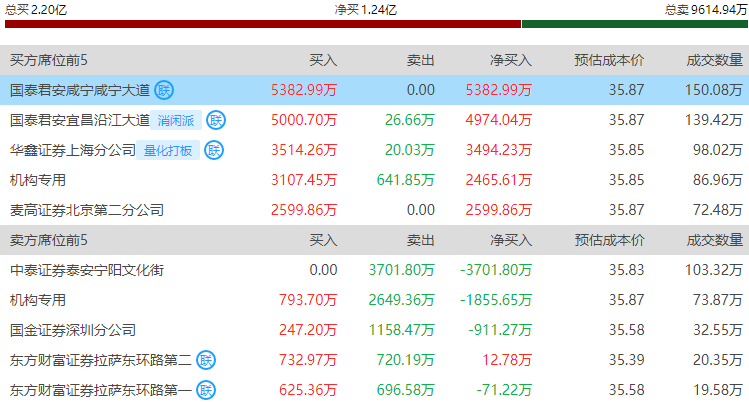The image size is (749, 403).
Task: Select seat 国泰君安宜昌沿江大道
Action: (x=80, y=120)
